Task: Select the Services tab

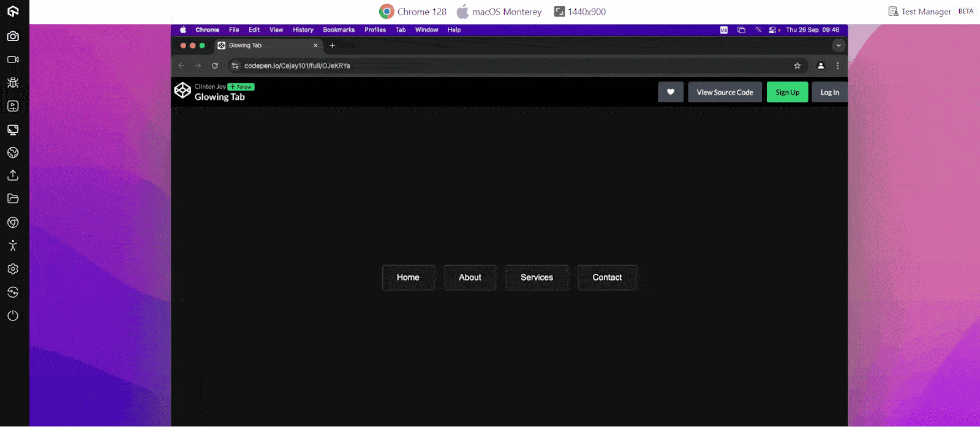Action: pyautogui.click(x=537, y=278)
